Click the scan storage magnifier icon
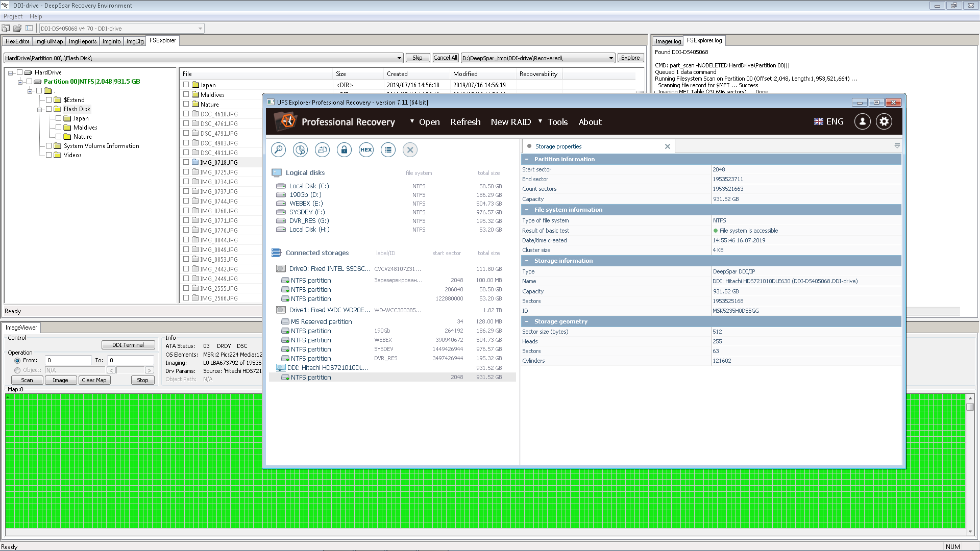 (x=278, y=149)
